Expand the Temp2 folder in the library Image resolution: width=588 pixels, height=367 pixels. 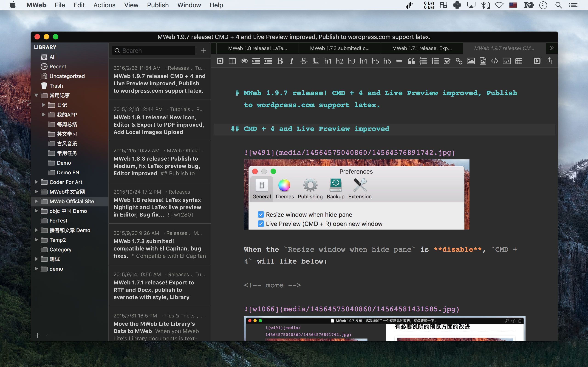36,239
